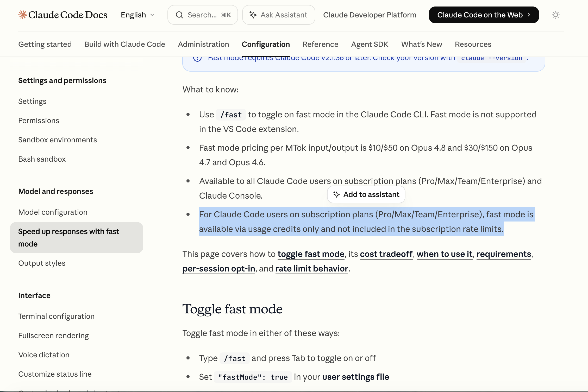Click the magnifying glass search icon
Screen dimensions: 588x392
pos(179,15)
